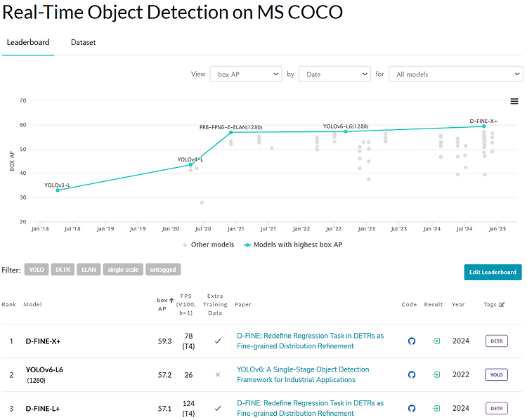The width and height of the screenshot is (527, 420).
Task: Click the 124 (T4) FPS value
Action: coord(188,408)
